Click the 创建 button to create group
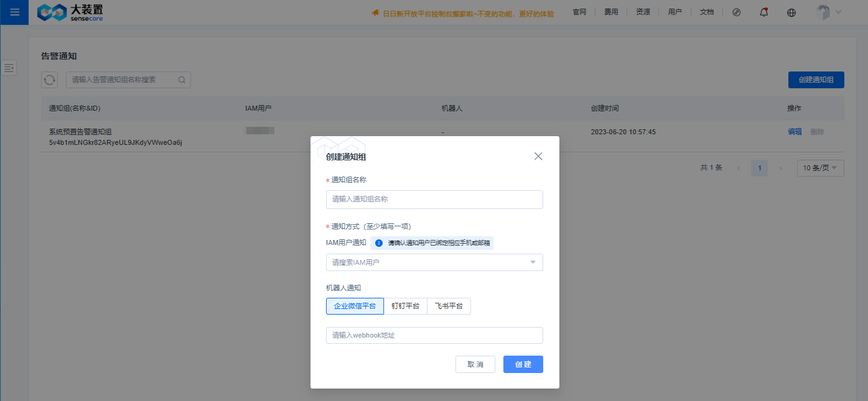868x401 pixels. click(x=523, y=364)
